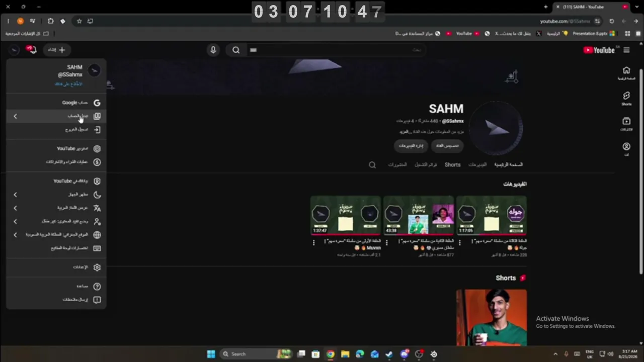Open options menu for the 43:38 video
Image resolution: width=644 pixels, height=362 pixels.
coord(386,242)
